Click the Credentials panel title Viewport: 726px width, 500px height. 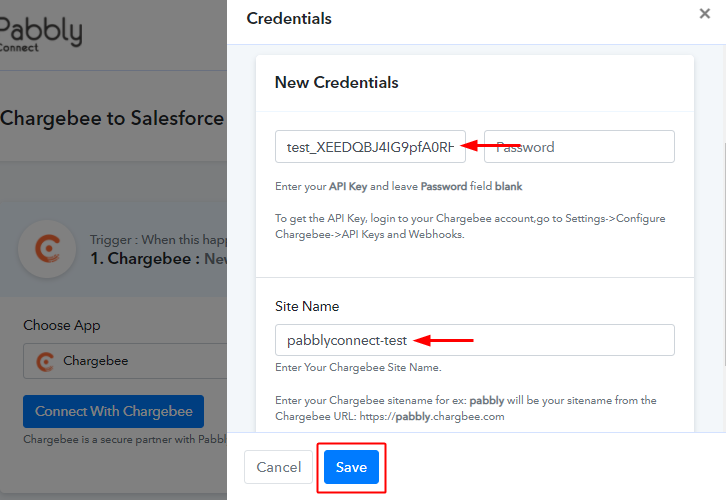pos(289,19)
